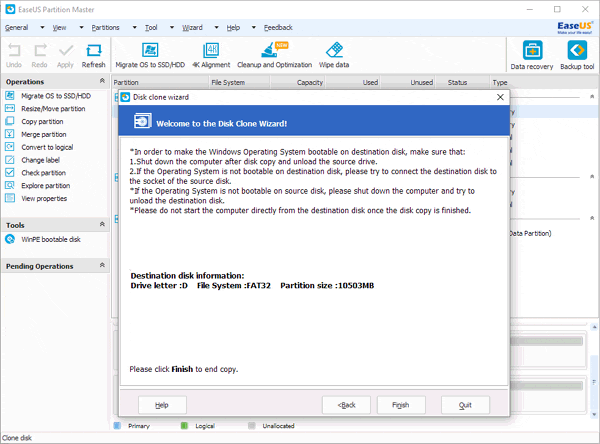600x444 pixels.
Task: Open the General menu dropdown arrow
Action: pyautogui.click(x=42, y=28)
